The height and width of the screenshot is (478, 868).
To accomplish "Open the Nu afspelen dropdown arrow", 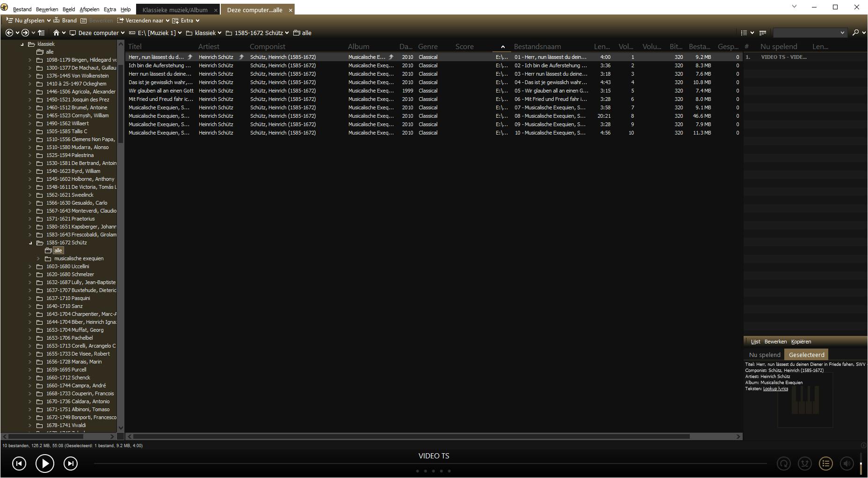I will 49,21.
